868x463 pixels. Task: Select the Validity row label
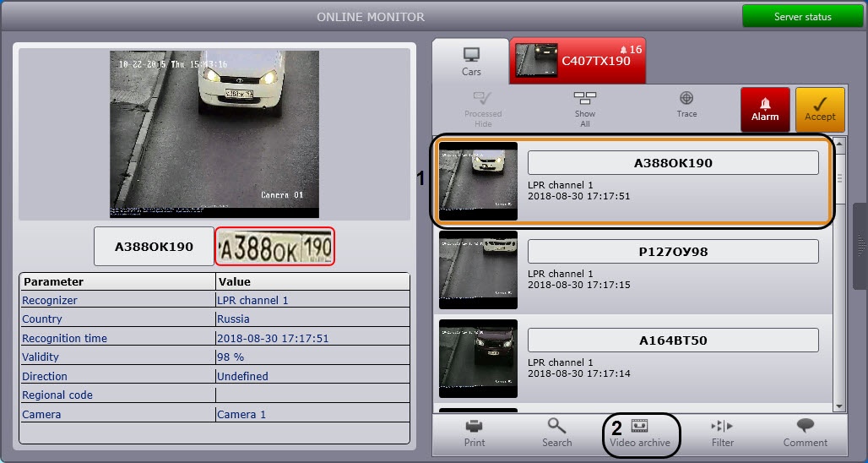[41, 357]
